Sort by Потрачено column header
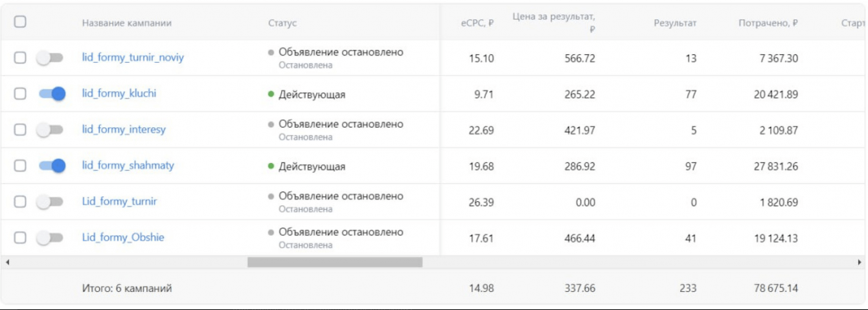 pos(768,23)
